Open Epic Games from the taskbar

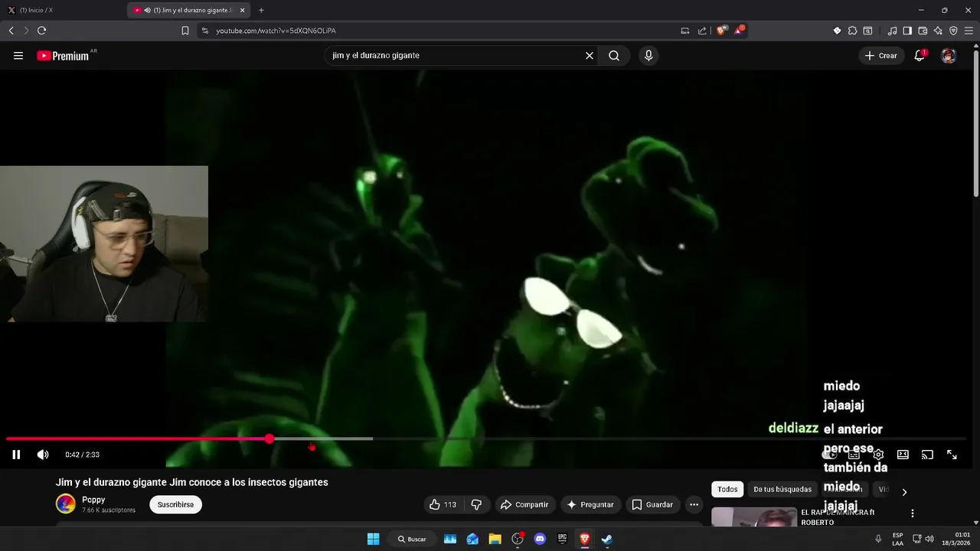point(562,539)
